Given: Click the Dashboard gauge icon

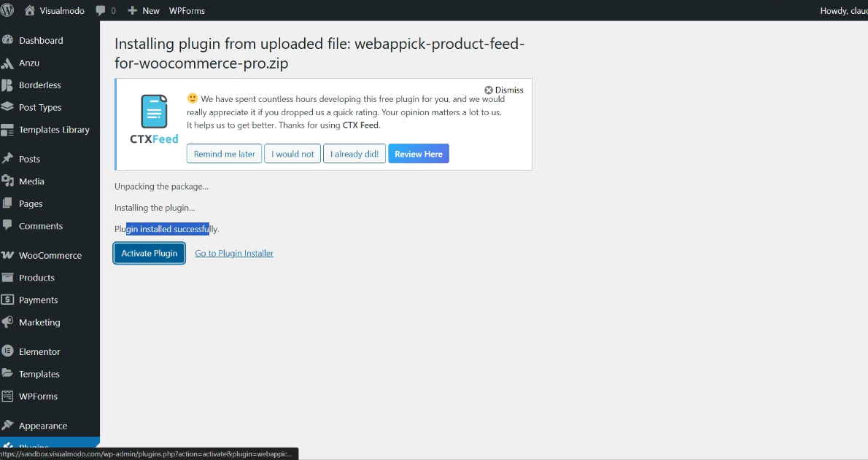Looking at the screenshot, I should pyautogui.click(x=7, y=40).
